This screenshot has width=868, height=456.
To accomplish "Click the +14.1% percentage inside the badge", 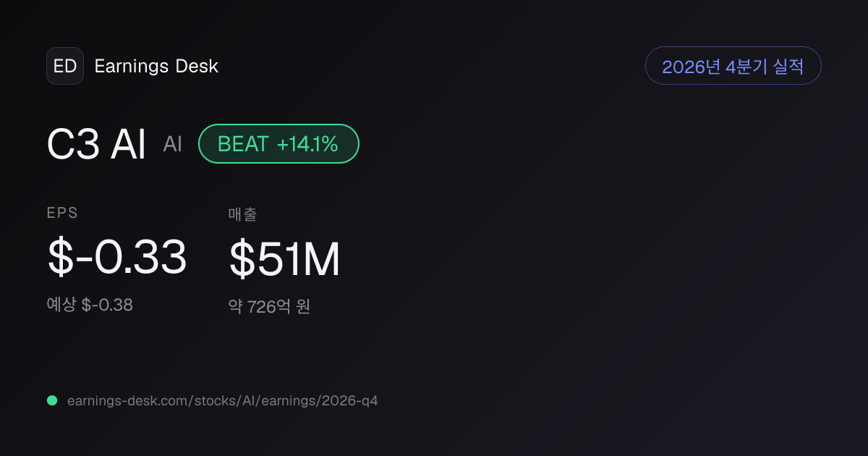I will (x=307, y=144).
